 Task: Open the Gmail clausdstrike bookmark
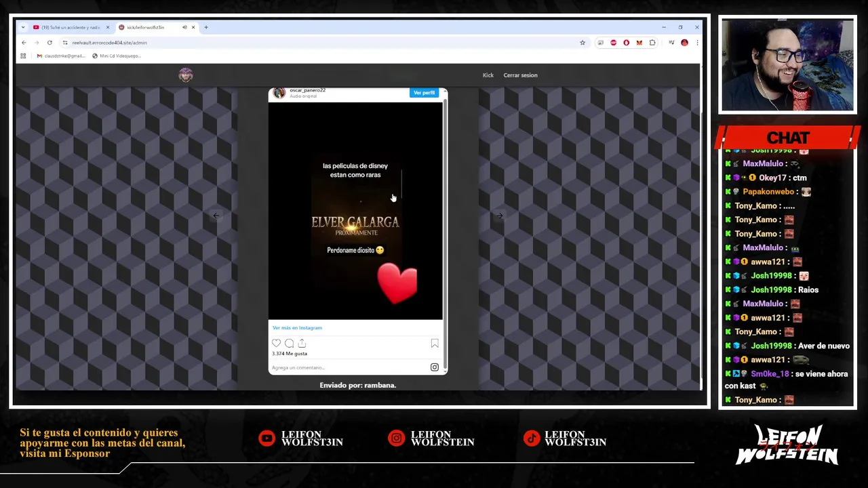[61, 56]
